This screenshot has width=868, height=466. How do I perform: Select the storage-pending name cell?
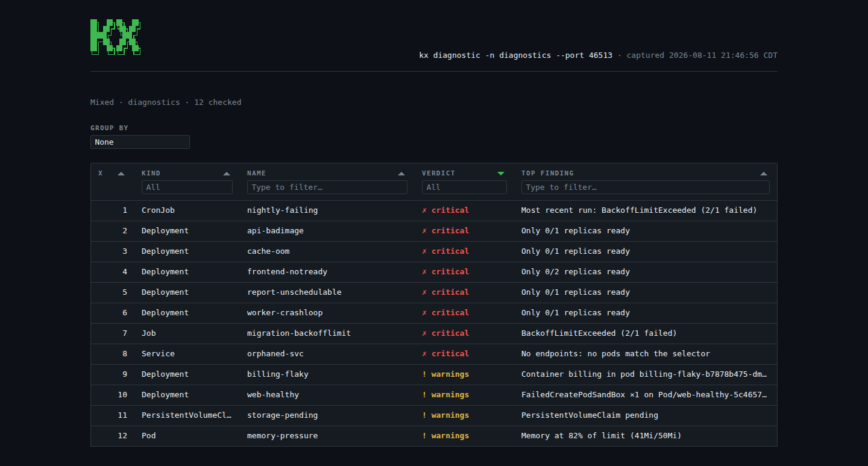coord(282,415)
